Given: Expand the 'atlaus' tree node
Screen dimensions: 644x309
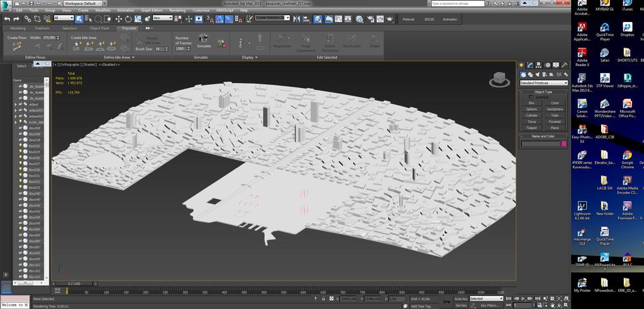Looking at the screenshot, I should pyautogui.click(x=16, y=104).
